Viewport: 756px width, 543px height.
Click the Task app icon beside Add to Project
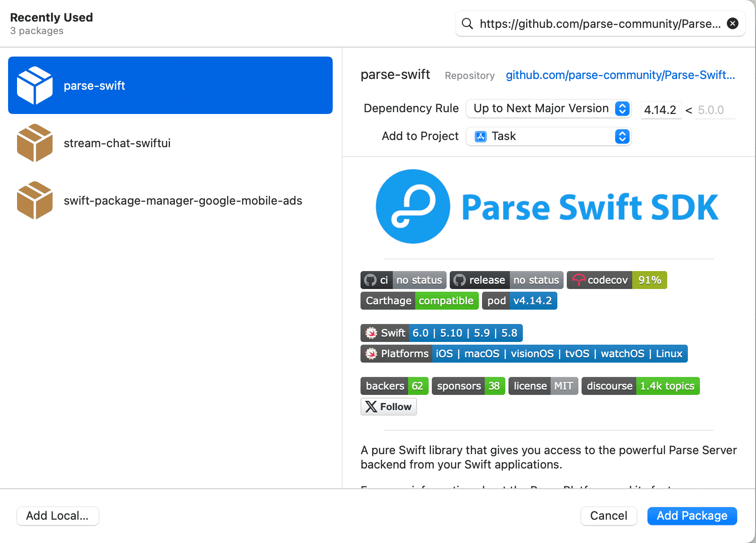480,136
